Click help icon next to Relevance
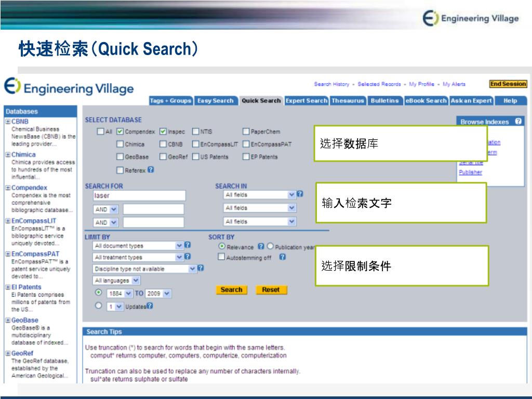The width and height of the screenshot is (532, 399). (x=261, y=246)
